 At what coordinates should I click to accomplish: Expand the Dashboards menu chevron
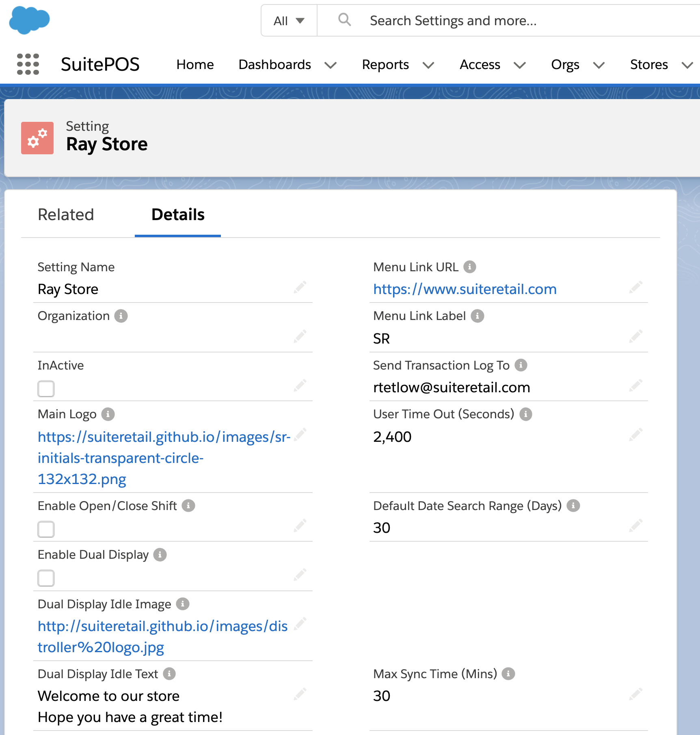(x=331, y=65)
